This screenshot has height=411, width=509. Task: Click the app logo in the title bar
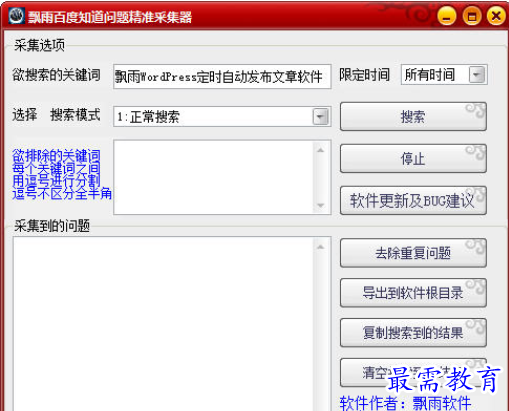point(16,15)
